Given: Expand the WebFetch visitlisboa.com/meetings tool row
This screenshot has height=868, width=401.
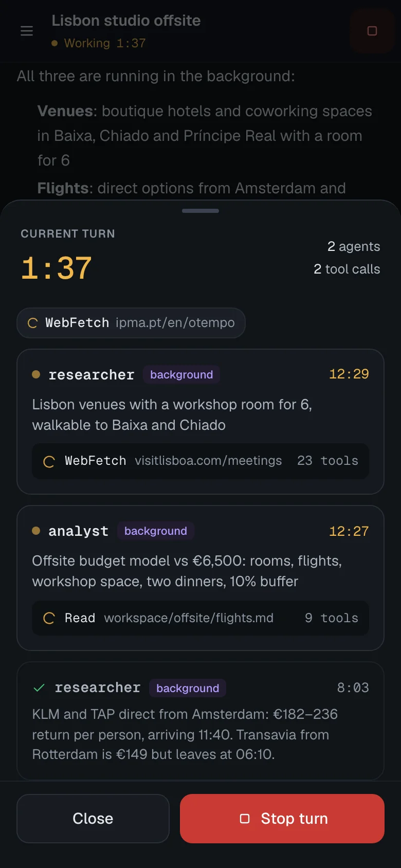Looking at the screenshot, I should pyautogui.click(x=200, y=461).
